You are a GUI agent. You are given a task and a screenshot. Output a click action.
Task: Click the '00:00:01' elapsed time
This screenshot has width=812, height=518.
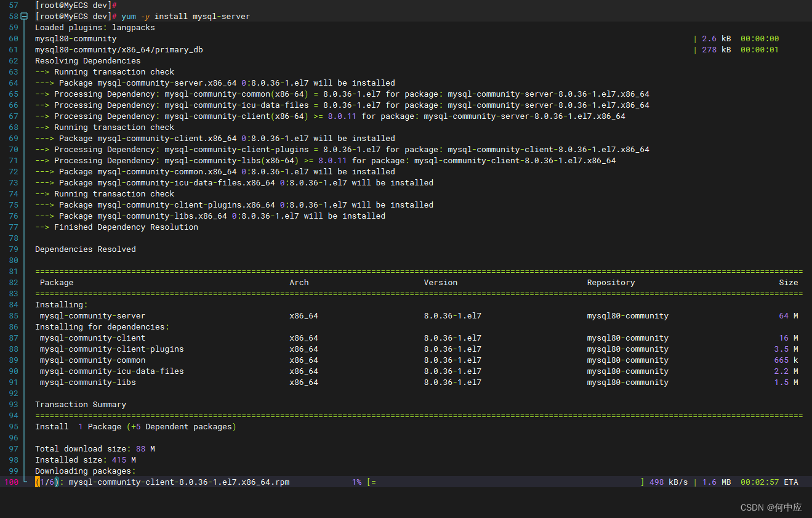(760, 50)
